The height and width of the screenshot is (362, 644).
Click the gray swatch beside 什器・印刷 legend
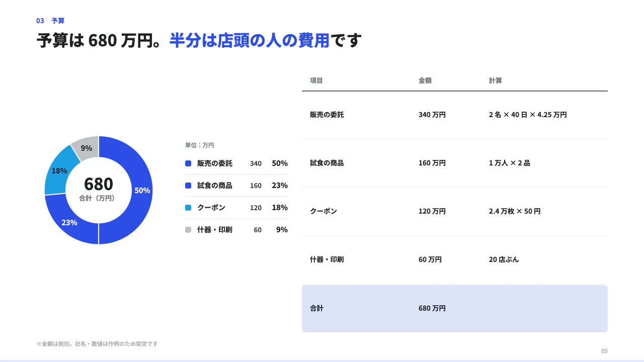(188, 230)
